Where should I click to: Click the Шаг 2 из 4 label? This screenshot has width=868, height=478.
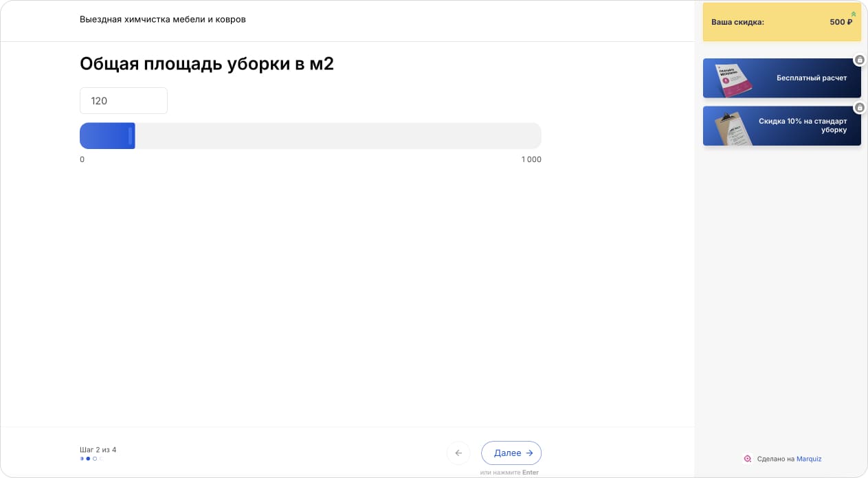[x=98, y=449]
